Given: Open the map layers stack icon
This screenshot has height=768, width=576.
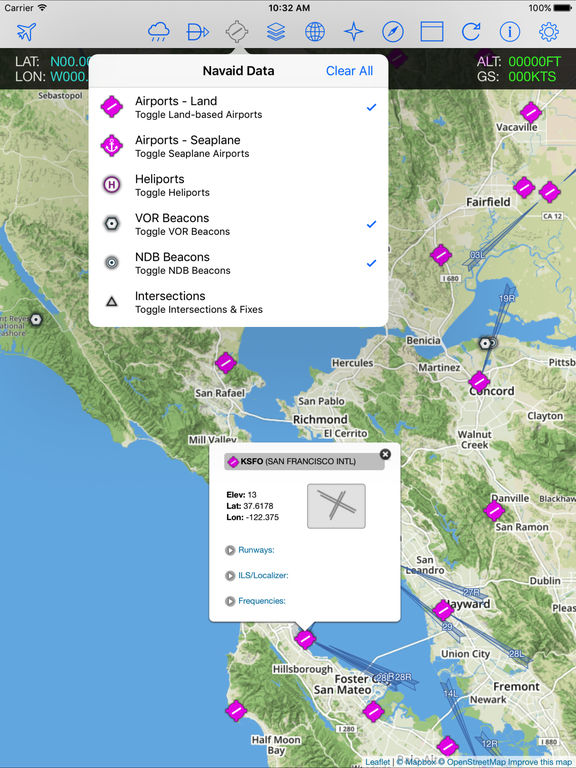Looking at the screenshot, I should coord(276,32).
